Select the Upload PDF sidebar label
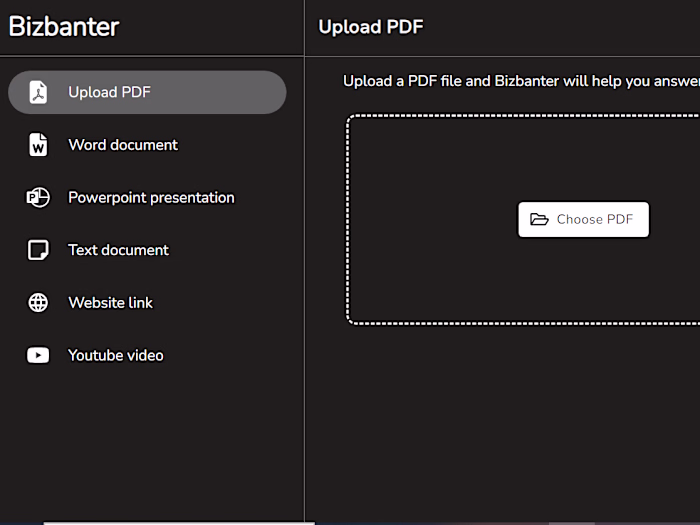Image resolution: width=700 pixels, height=525 pixels. pyautogui.click(x=109, y=93)
